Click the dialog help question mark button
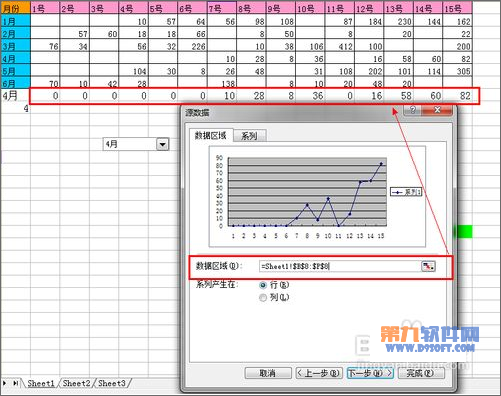501x396 pixels. 413,110
